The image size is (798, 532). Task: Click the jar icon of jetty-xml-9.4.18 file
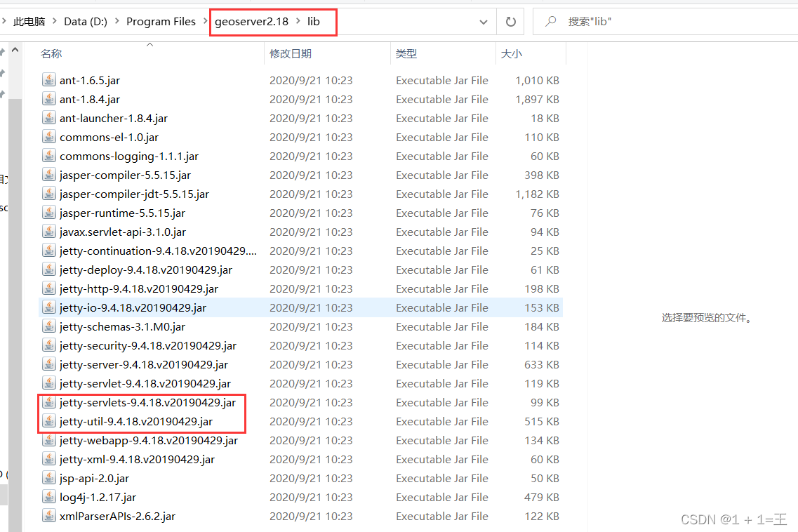tap(49, 459)
